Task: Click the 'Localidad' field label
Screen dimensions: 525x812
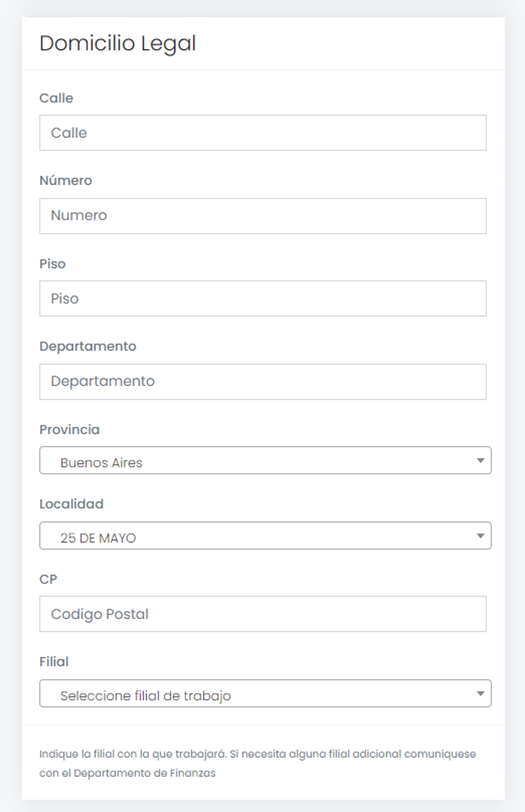Action: tap(71, 504)
